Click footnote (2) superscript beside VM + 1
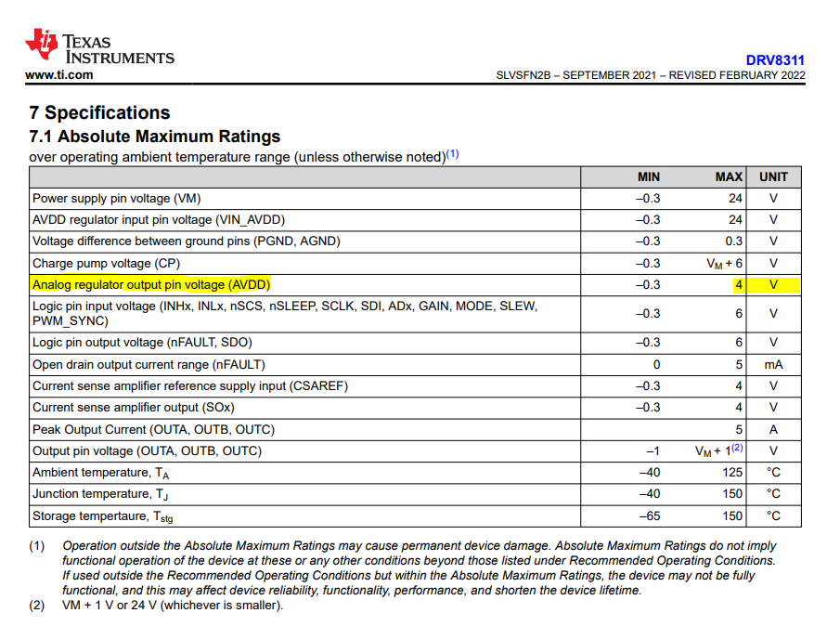 tap(736, 448)
